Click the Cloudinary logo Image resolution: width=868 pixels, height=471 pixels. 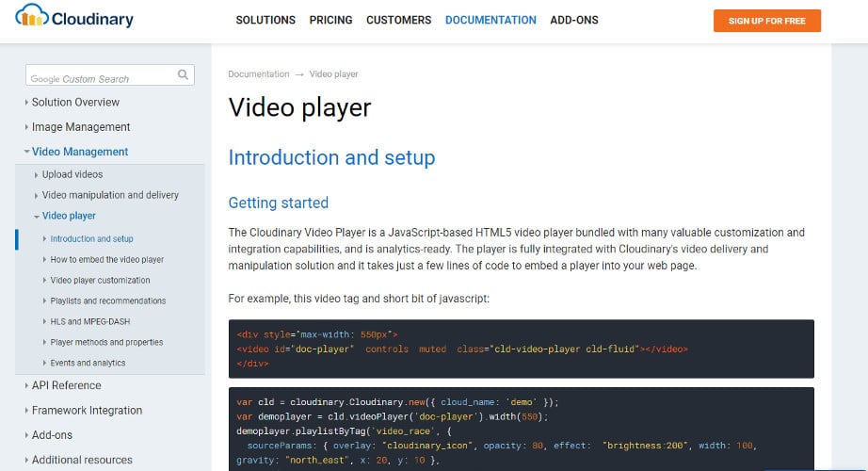(x=74, y=16)
